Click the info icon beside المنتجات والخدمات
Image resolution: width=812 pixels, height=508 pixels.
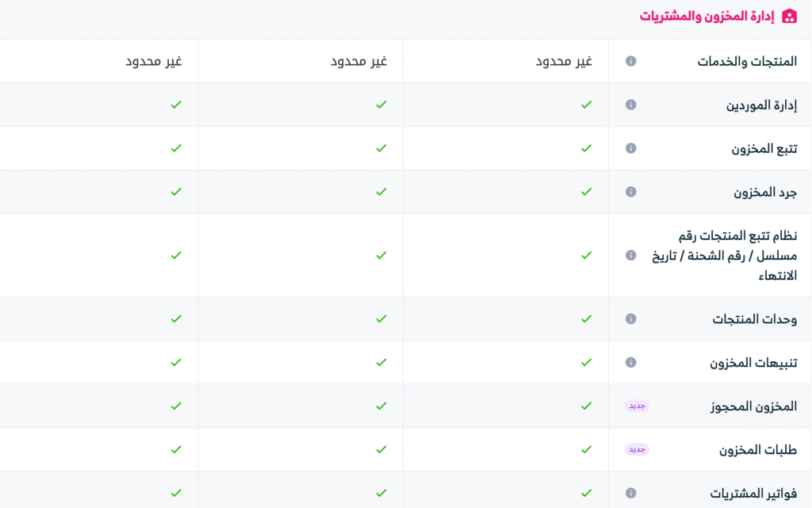coord(630,61)
